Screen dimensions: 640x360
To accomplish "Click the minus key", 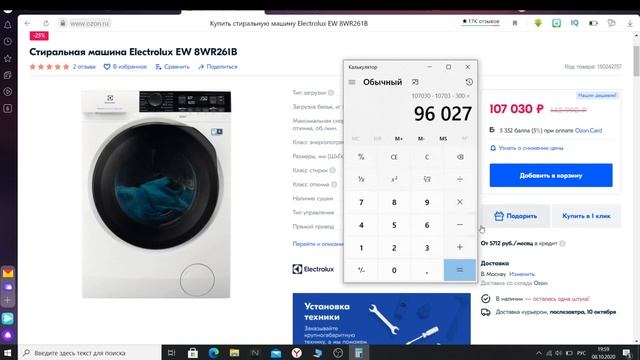I will (460, 225).
